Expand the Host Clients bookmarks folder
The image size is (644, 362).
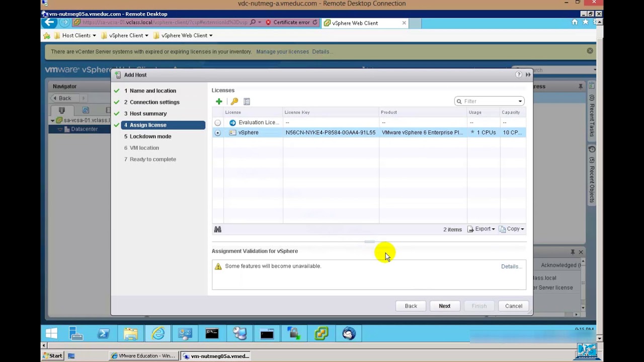pyautogui.click(x=75, y=35)
